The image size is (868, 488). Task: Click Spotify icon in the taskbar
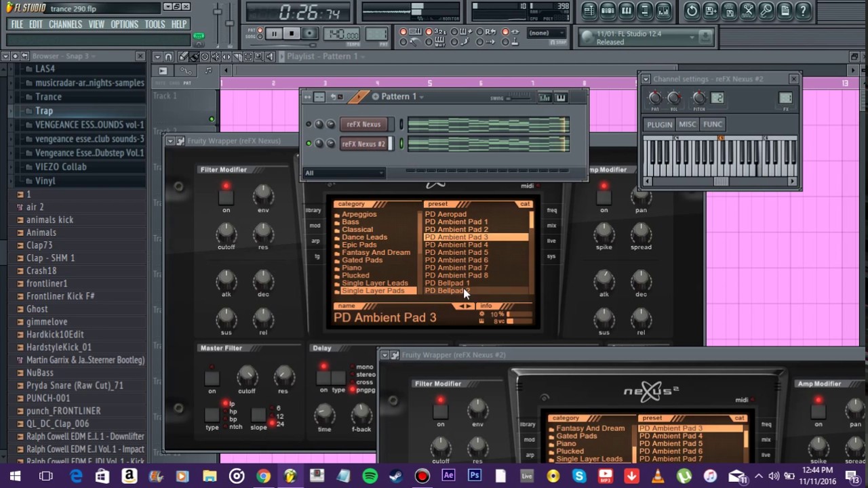(370, 476)
